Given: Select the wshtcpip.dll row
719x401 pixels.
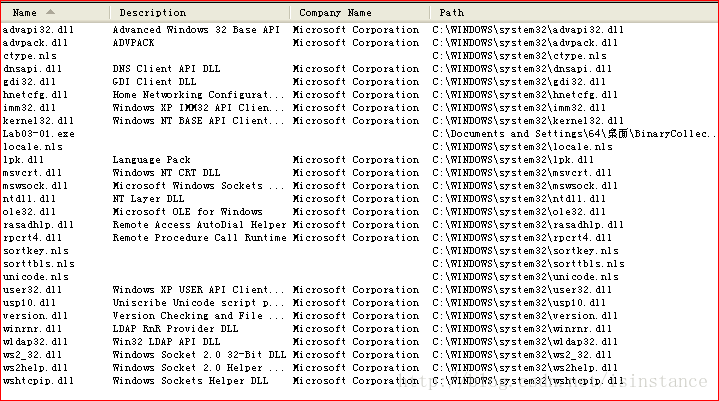Looking at the screenshot, I should coord(38,381).
